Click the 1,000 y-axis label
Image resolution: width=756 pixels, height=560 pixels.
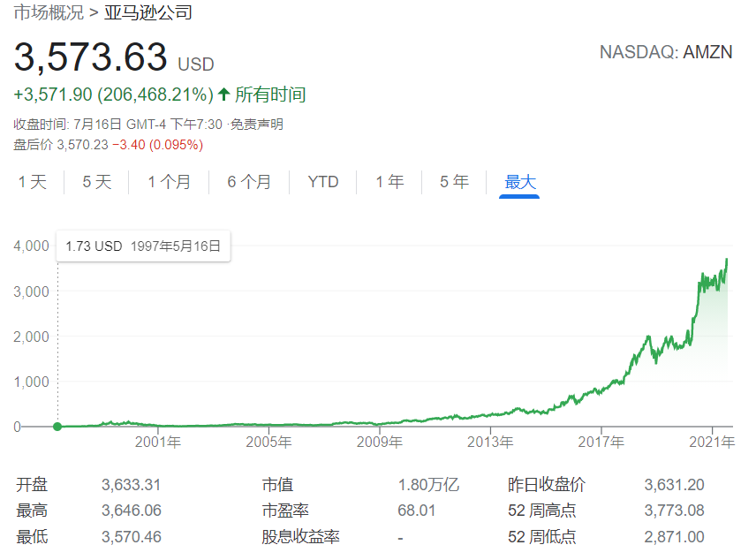[x=31, y=382]
